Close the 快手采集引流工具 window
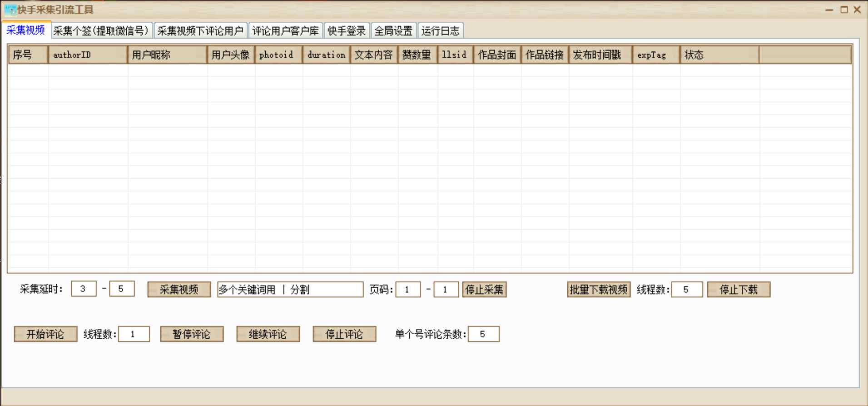The width and height of the screenshot is (868, 406). click(x=858, y=10)
